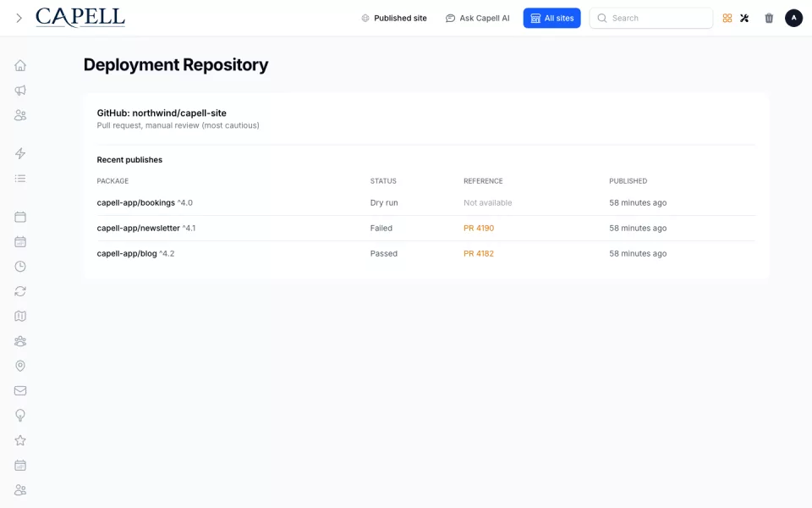Open the blank calendar icon in sidebar
This screenshot has height=508, width=812.
click(20, 217)
